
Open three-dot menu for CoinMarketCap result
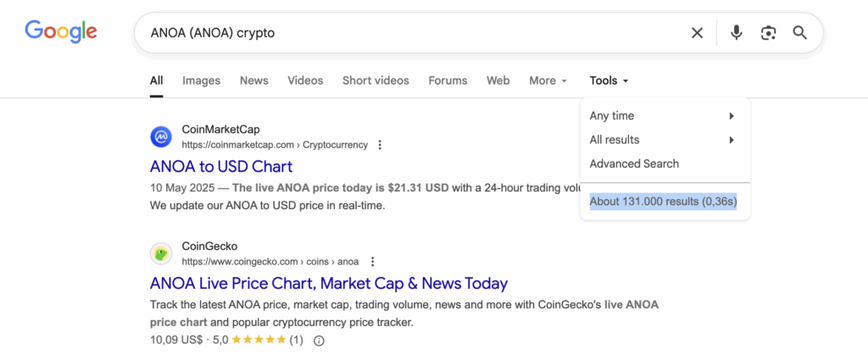click(380, 145)
